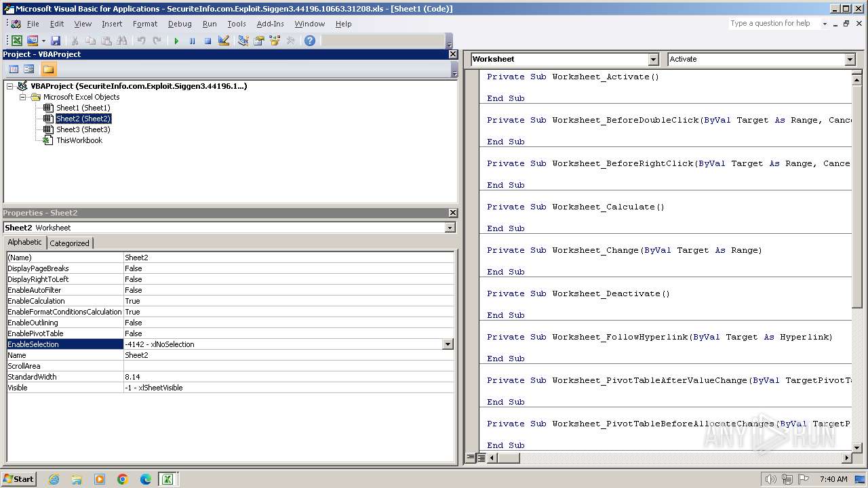Select ThisWorkbook in project tree
The width and height of the screenshot is (868, 488).
pyautogui.click(x=79, y=140)
